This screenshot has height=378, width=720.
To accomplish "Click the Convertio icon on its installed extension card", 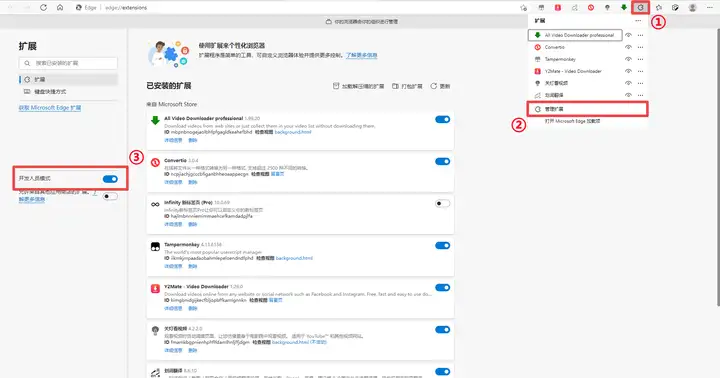I will click(x=155, y=162).
